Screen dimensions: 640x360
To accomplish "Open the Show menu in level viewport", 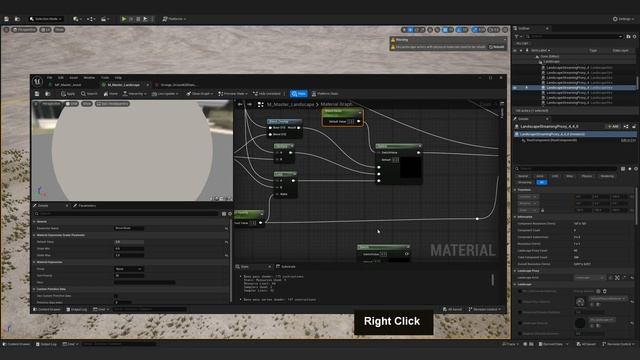I will pyautogui.click(x=59, y=30).
